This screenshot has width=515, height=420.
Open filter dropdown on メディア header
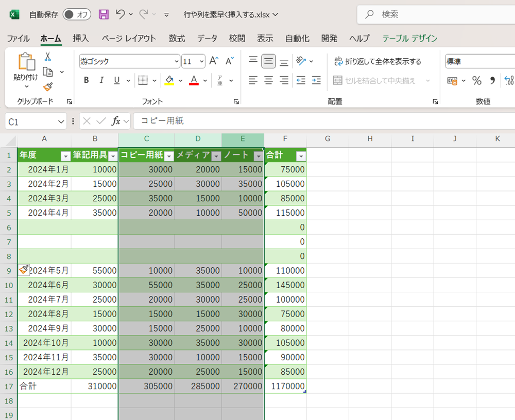pyautogui.click(x=216, y=156)
